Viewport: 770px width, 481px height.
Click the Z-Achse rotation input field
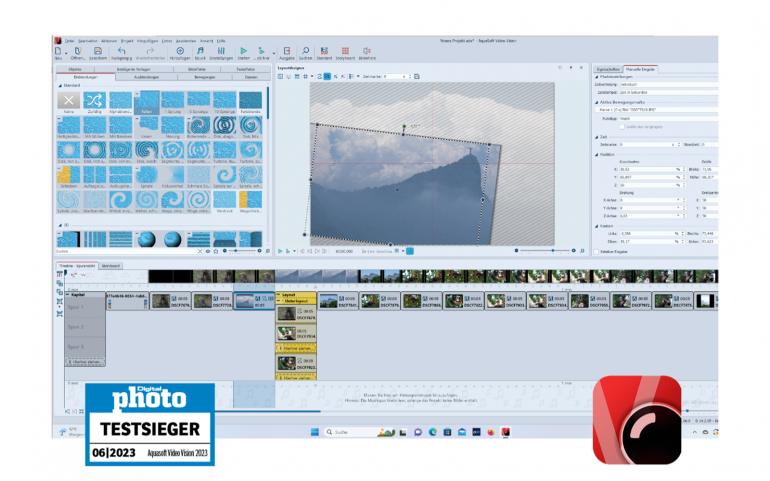(x=648, y=216)
